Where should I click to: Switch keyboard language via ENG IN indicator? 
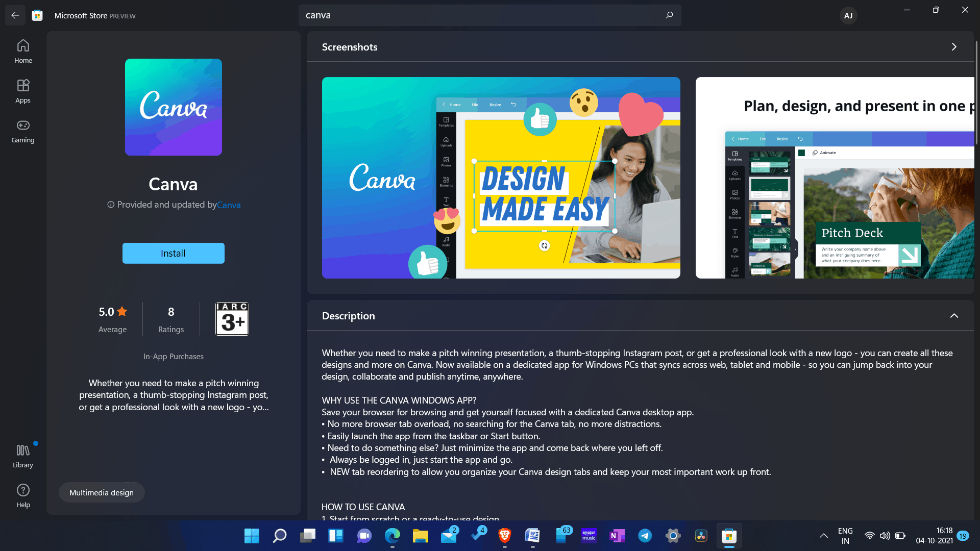point(845,536)
